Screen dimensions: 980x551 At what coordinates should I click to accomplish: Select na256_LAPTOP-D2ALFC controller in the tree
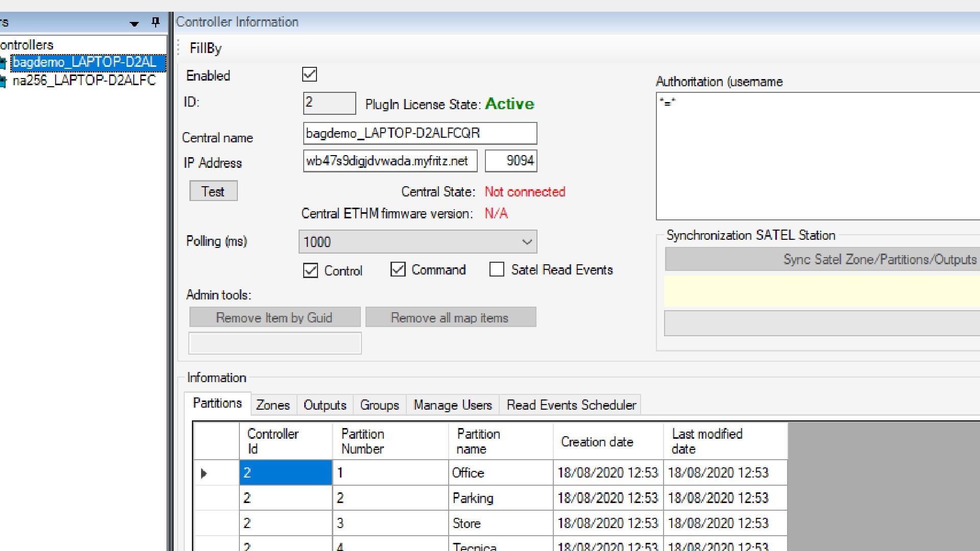tap(84, 80)
